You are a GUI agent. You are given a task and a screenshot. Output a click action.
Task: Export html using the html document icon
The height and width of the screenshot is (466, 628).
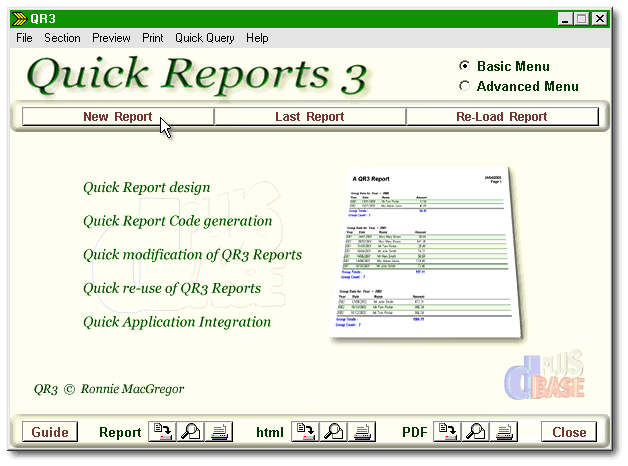305,432
